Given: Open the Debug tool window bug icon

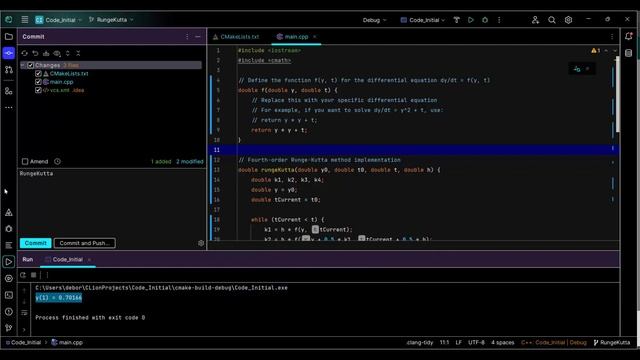Looking at the screenshot, I should 9,229.
